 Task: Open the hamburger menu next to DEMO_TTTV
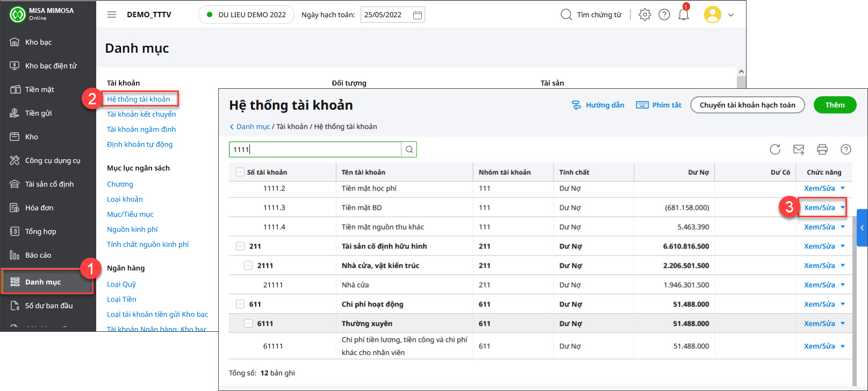tap(112, 15)
